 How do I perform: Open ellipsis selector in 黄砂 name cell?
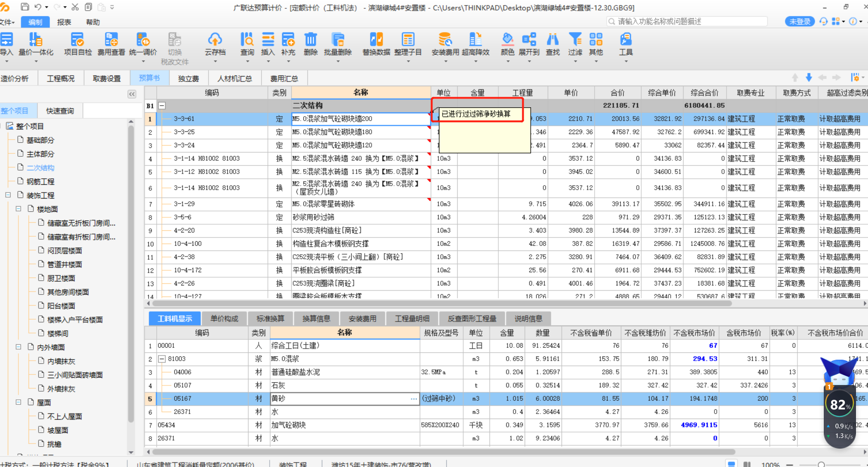click(x=414, y=399)
